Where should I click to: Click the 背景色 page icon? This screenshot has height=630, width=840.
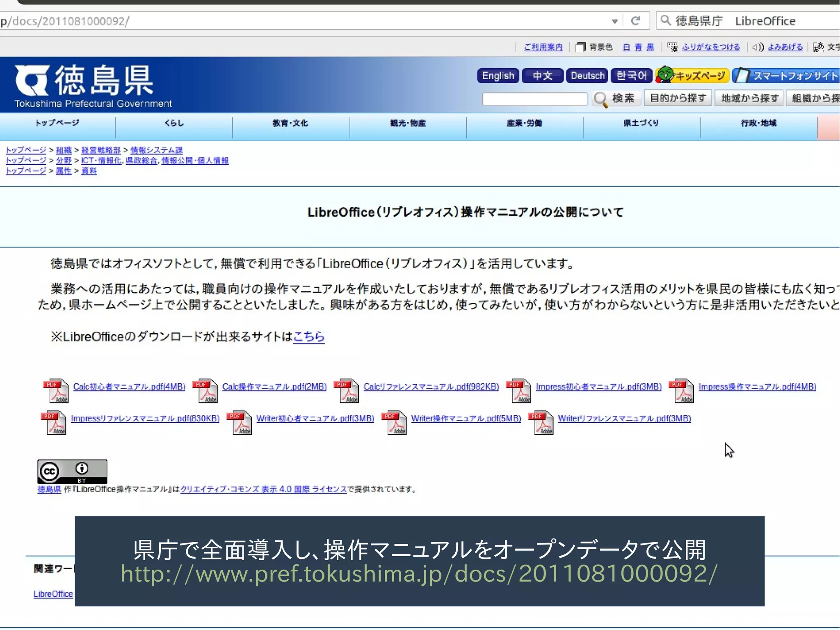(x=580, y=47)
